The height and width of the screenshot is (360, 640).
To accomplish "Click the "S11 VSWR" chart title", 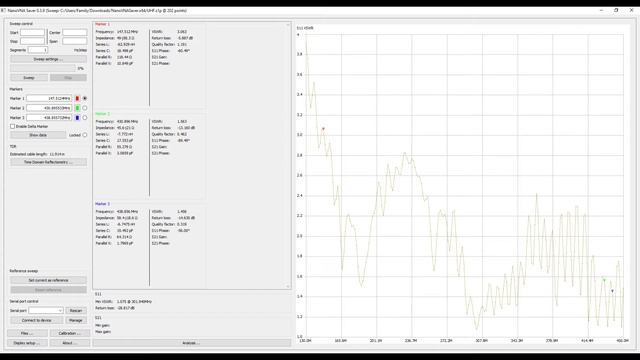I will point(305,28).
